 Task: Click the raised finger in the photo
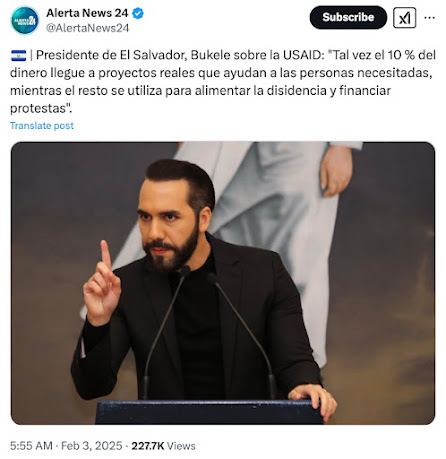pyautogui.click(x=106, y=255)
